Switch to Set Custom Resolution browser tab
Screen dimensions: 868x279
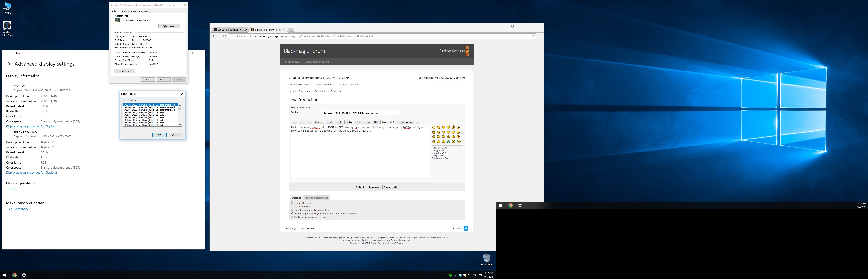pyautogui.click(x=230, y=30)
